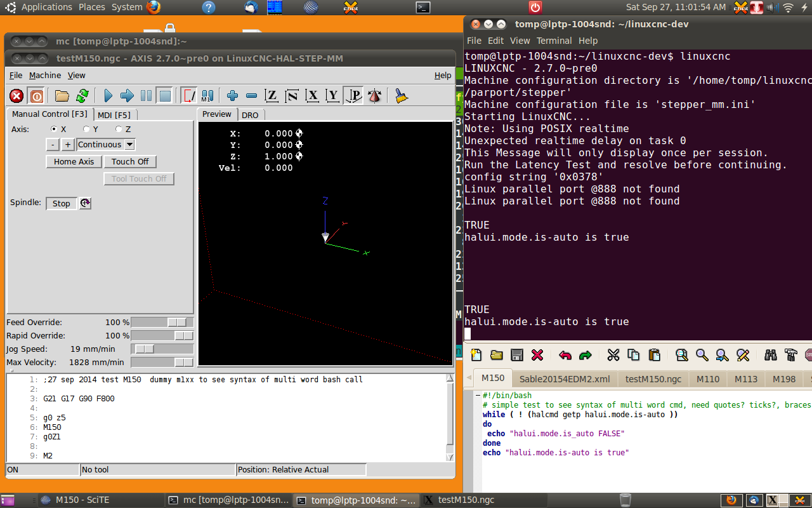Select the Z axis radio button
Image resolution: width=812 pixels, height=508 pixels.
pyautogui.click(x=119, y=129)
